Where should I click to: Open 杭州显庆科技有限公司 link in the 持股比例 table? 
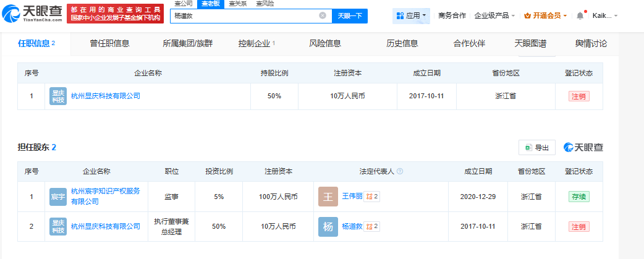point(106,96)
